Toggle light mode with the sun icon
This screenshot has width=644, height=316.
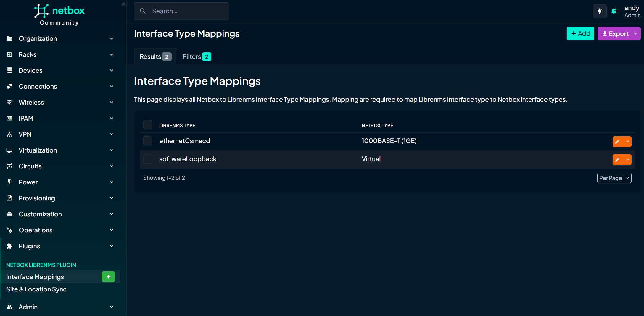click(x=600, y=11)
